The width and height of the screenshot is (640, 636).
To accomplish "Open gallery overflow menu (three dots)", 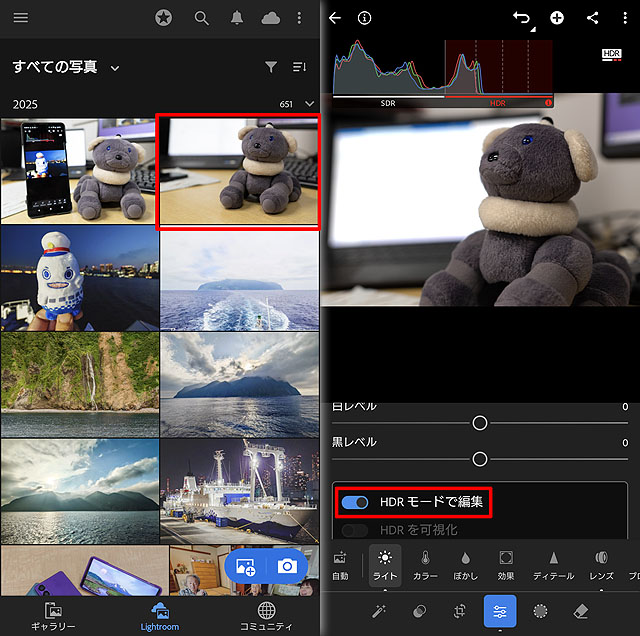I will point(299,18).
